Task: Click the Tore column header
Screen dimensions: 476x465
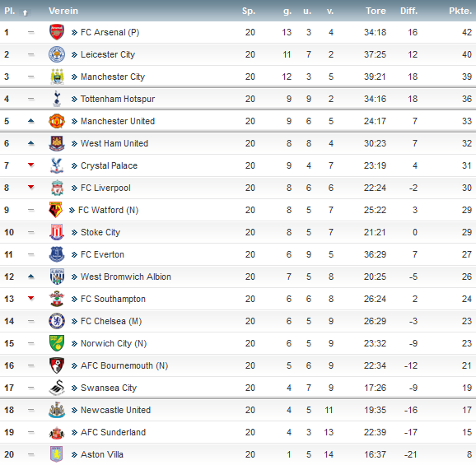Action: point(376,11)
